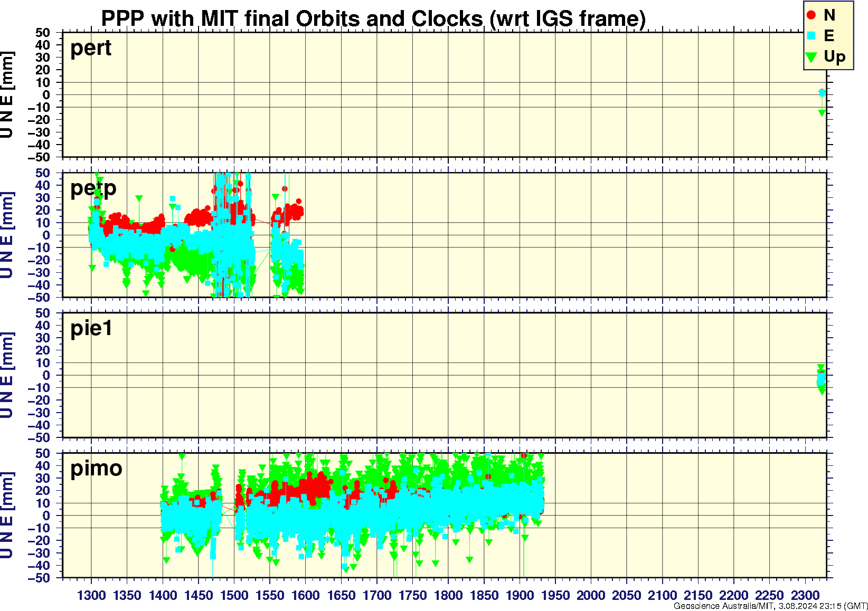Click the x-axis label 2050
The image size is (868, 611).
pos(627,596)
